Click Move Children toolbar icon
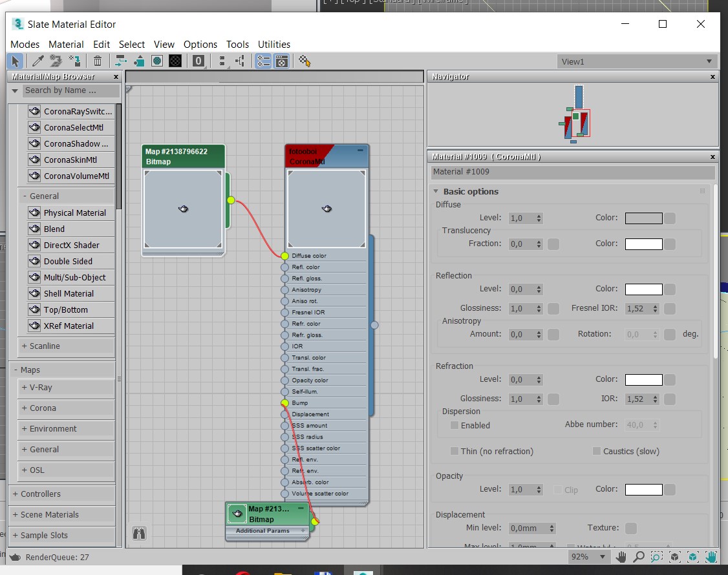The image size is (728, 575). pyautogui.click(x=121, y=61)
